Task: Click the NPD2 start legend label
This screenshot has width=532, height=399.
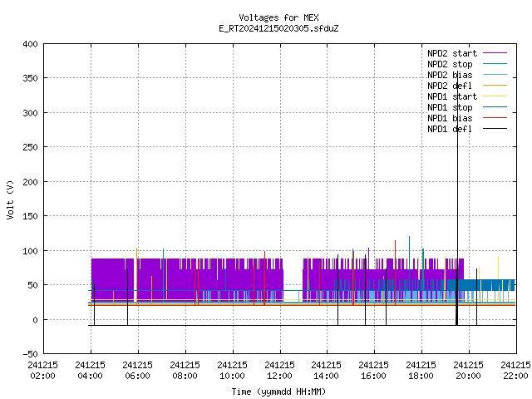Action: (452, 53)
